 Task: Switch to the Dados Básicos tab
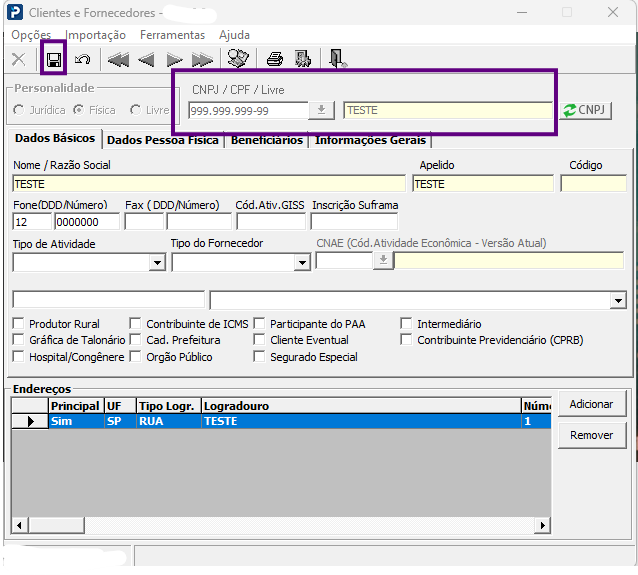55,138
